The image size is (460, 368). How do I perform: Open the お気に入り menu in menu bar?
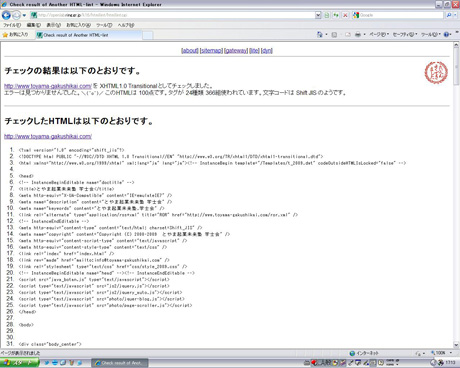pyautogui.click(x=78, y=25)
